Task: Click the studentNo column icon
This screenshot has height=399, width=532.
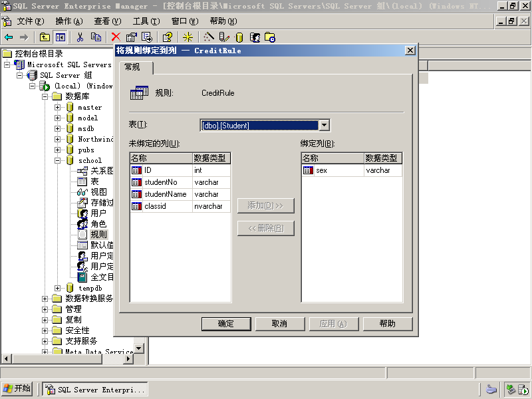Action: coord(136,182)
